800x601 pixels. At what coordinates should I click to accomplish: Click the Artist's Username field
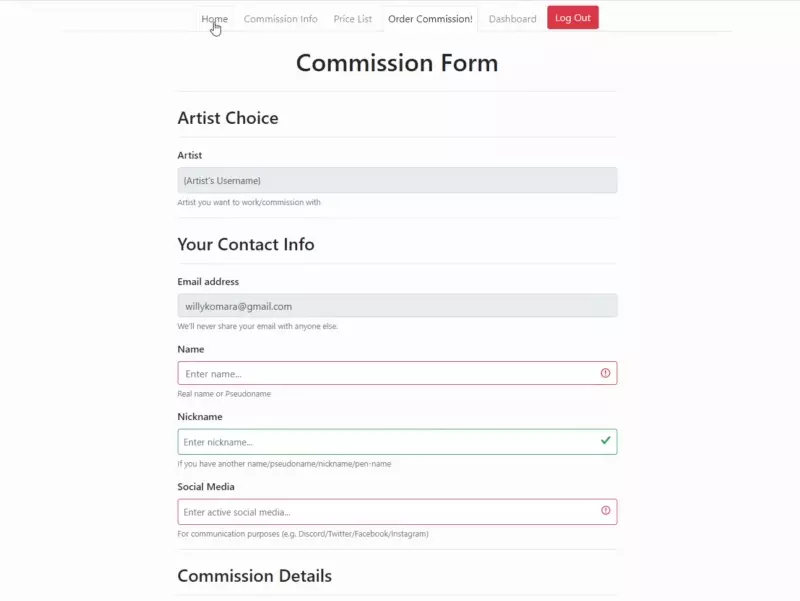396,180
